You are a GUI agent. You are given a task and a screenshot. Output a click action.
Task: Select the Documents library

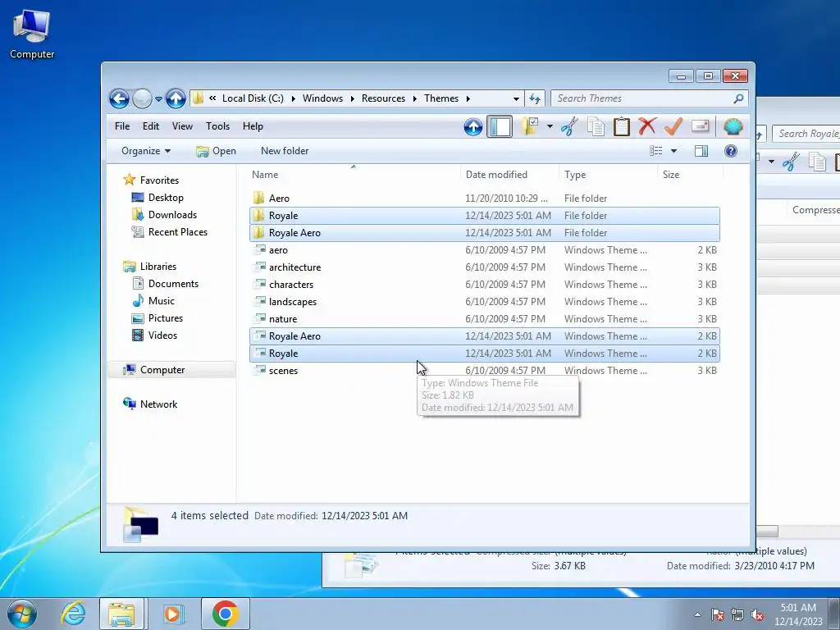[173, 283]
